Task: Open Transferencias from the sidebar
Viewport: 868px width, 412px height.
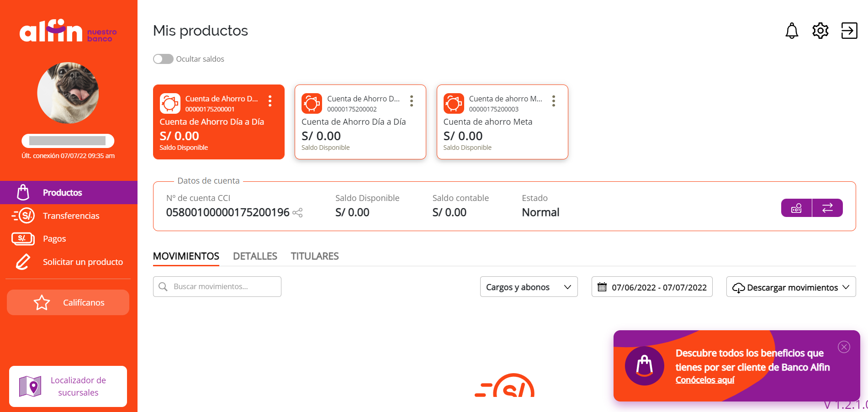Action: [x=71, y=216]
